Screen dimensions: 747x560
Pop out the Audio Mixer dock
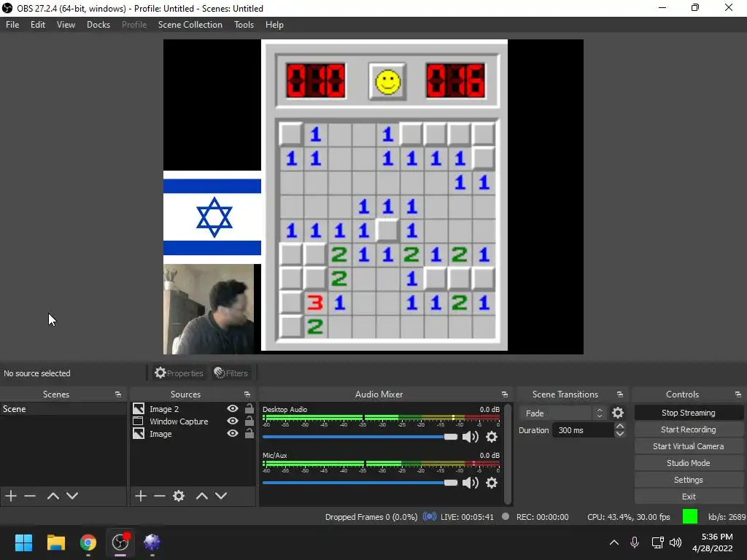[505, 394]
